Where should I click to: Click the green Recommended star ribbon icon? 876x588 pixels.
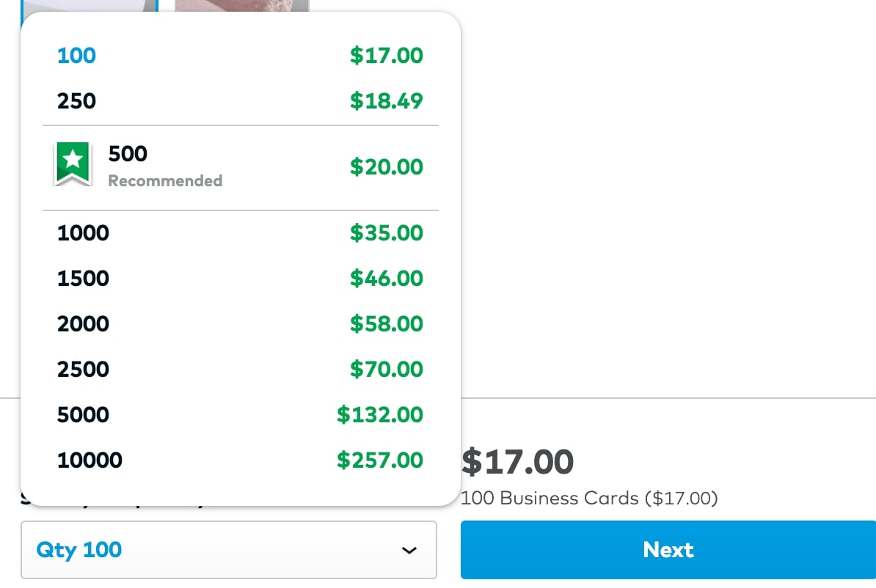(x=73, y=163)
